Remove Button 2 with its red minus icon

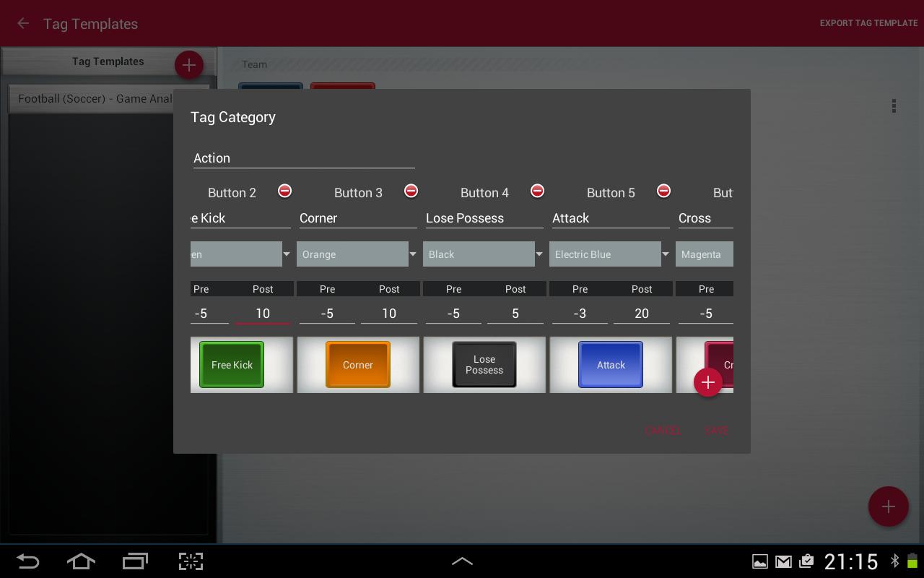(x=284, y=191)
